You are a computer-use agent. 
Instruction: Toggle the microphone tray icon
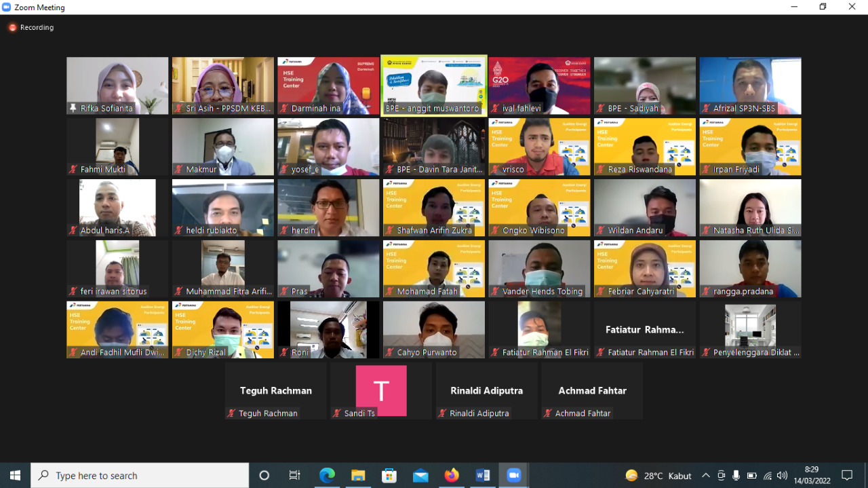point(736,476)
